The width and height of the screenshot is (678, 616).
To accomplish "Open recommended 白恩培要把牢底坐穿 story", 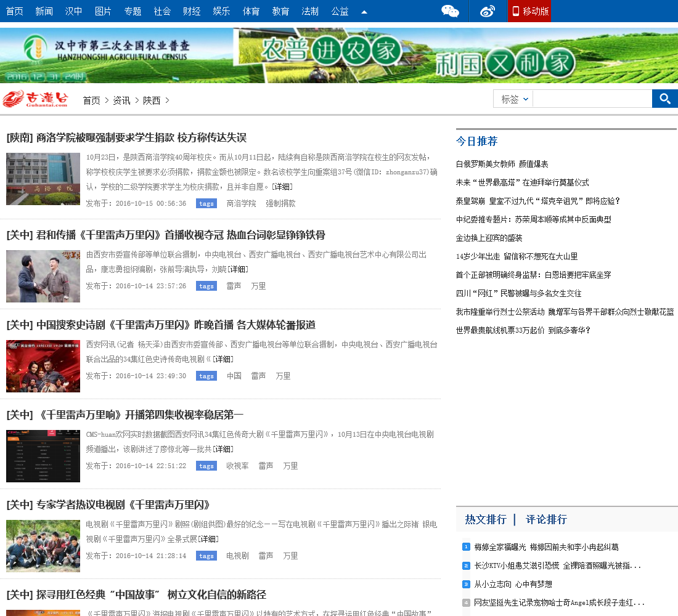I will pyautogui.click(x=533, y=275).
